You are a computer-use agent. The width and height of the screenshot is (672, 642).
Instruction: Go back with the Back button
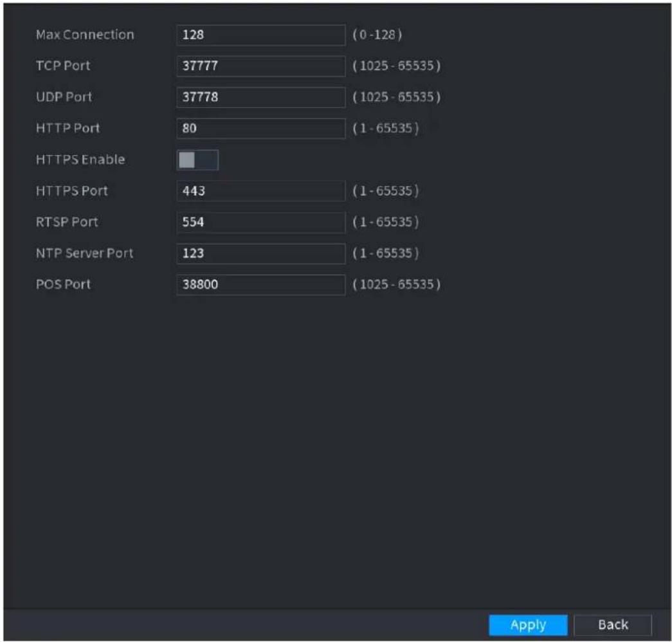(613, 625)
